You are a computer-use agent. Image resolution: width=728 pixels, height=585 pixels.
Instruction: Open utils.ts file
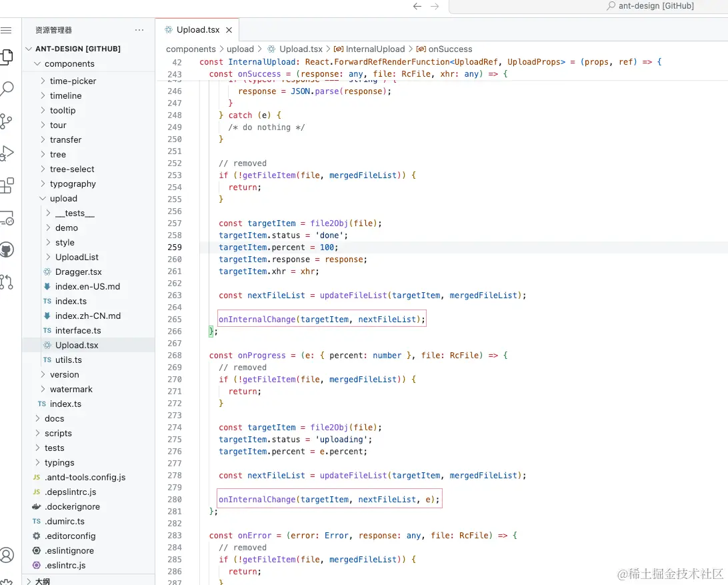(88, 360)
